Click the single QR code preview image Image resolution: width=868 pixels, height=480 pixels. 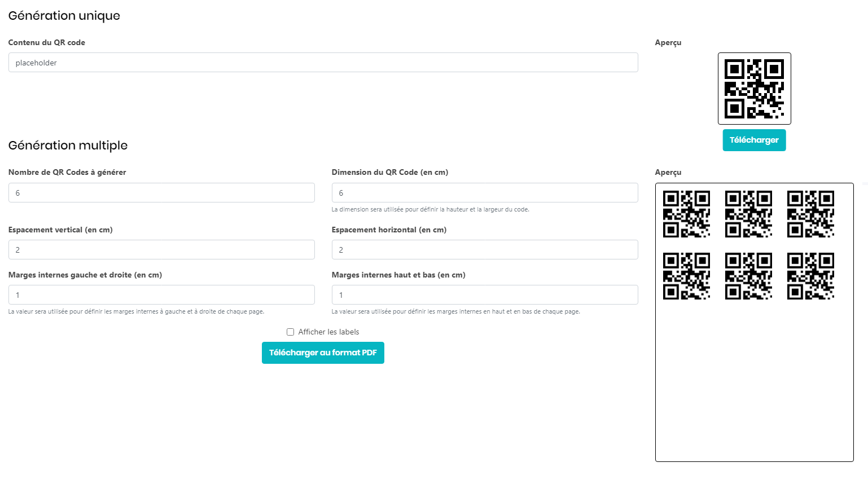click(x=754, y=89)
